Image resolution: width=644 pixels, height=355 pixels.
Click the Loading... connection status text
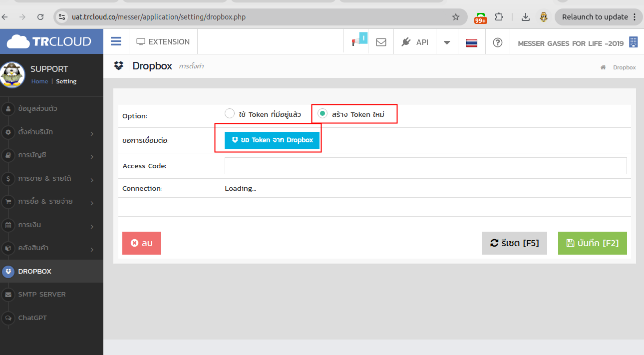pyautogui.click(x=240, y=188)
